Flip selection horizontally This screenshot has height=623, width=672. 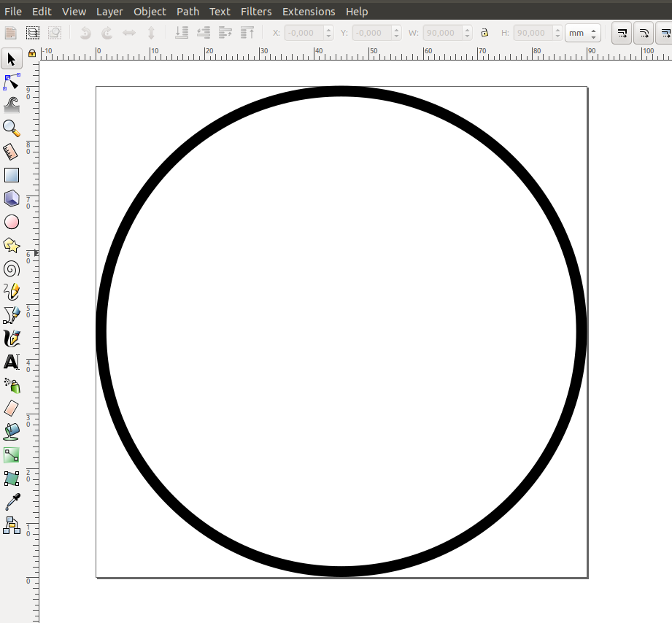[x=129, y=33]
